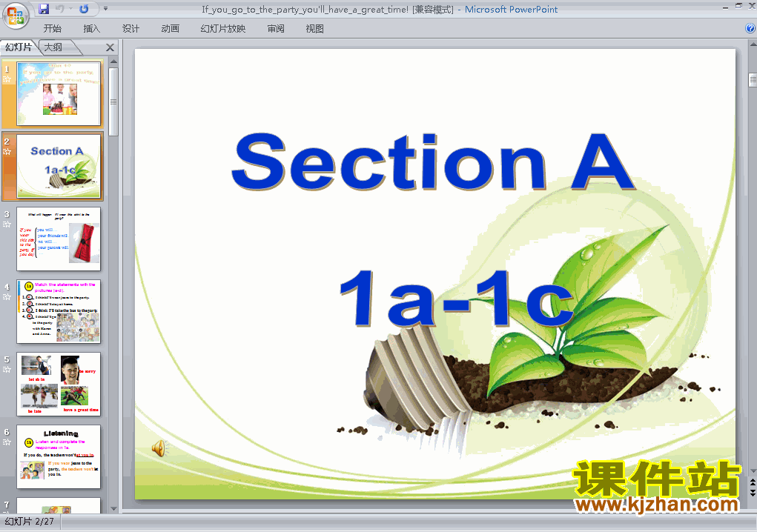Open the 开始 ribbon tab

pyautogui.click(x=53, y=28)
